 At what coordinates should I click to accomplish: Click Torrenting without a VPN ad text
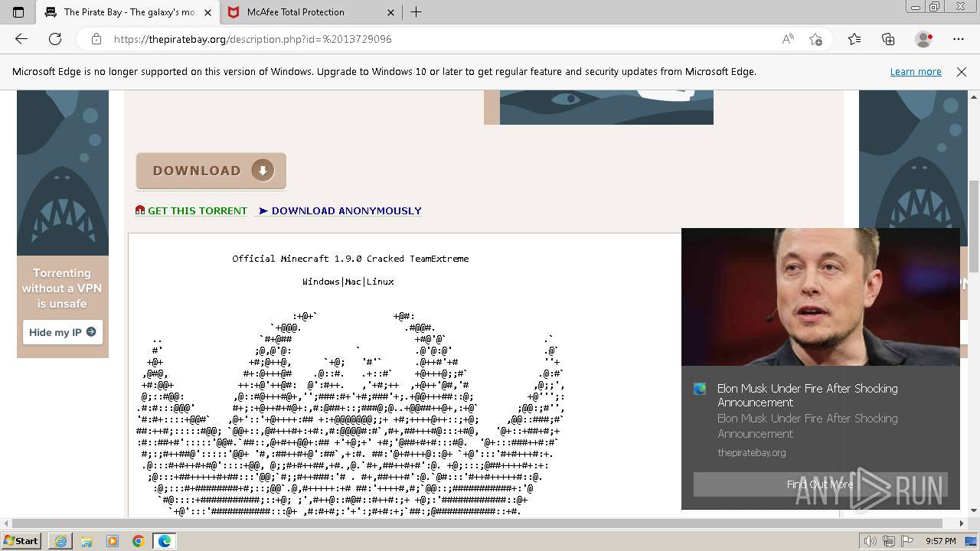pos(62,289)
